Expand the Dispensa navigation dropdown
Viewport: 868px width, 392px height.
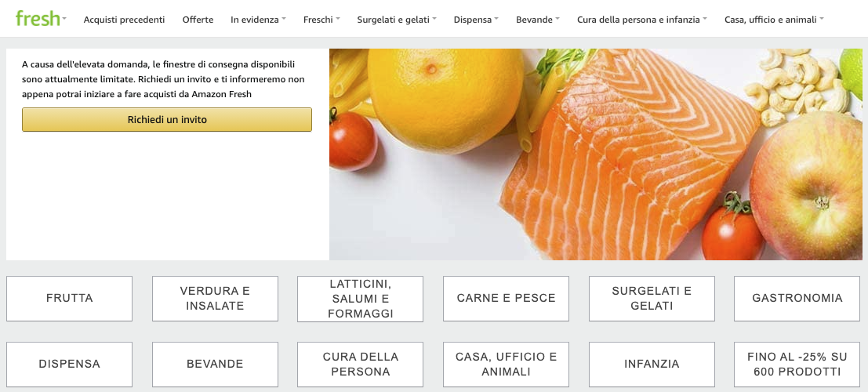(475, 20)
